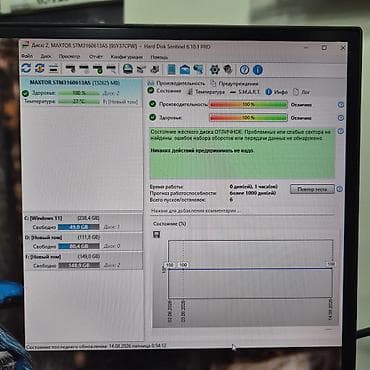Click the help icon beside the green status text

click(340, 131)
